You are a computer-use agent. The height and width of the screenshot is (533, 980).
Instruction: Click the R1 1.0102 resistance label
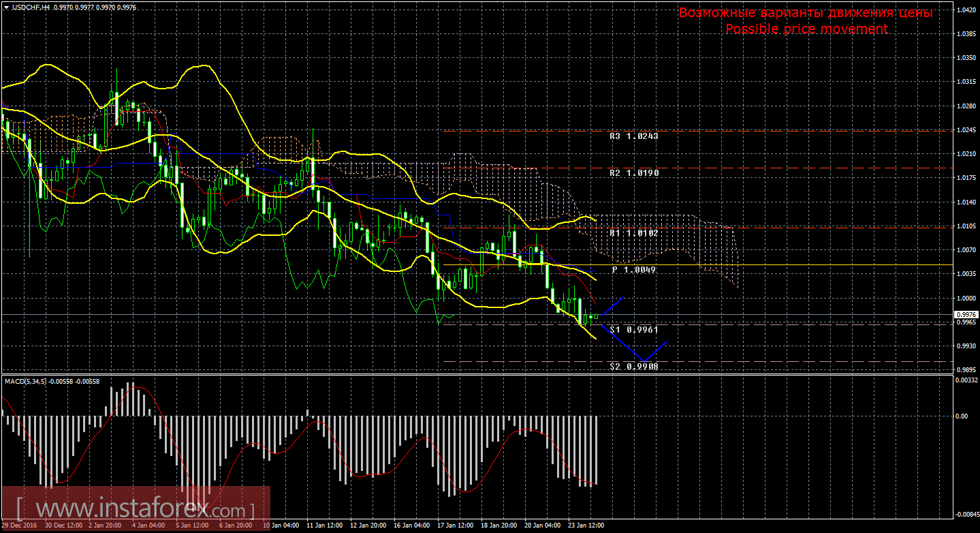(x=633, y=233)
